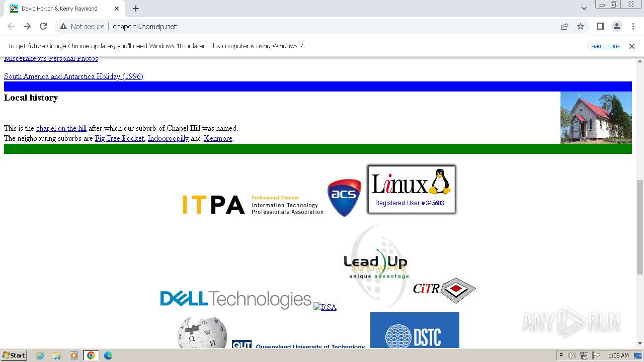Image resolution: width=644 pixels, height=362 pixels.
Task: Open the Not secure site information
Action: tap(82, 26)
